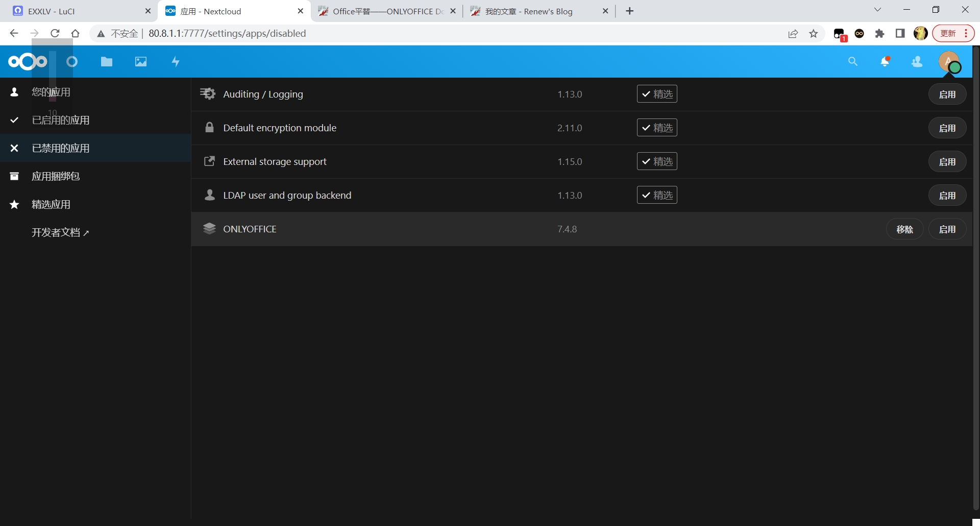
Task: Click the browser address bar URL
Action: (x=227, y=34)
